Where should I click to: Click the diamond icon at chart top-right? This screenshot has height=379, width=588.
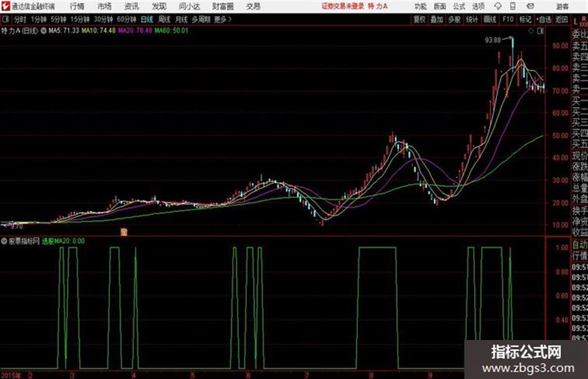531,31
